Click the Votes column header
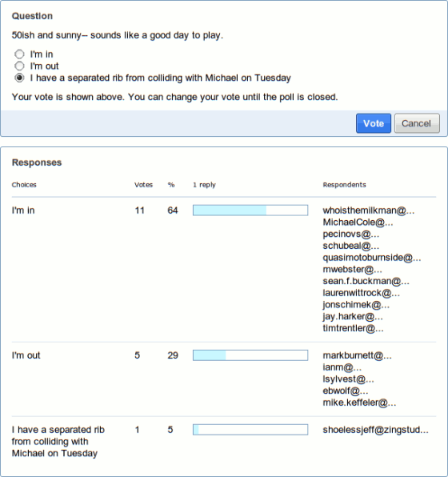Image resolution: width=448 pixels, height=477 pixels. coord(143,185)
